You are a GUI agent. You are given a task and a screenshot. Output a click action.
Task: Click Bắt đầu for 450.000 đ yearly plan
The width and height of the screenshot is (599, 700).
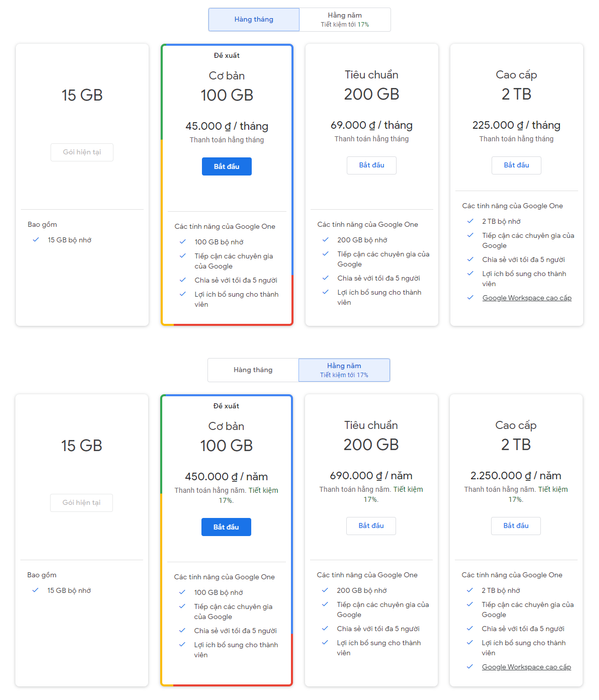coord(226,527)
